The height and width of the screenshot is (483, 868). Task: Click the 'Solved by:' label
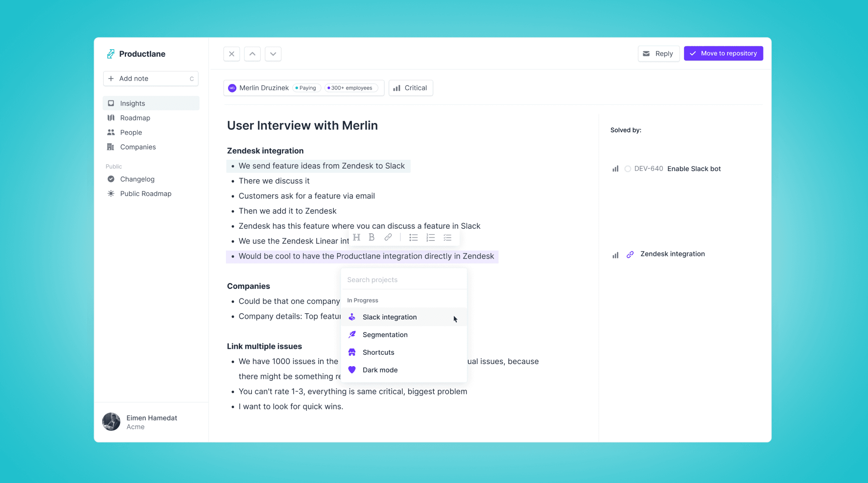click(x=626, y=130)
